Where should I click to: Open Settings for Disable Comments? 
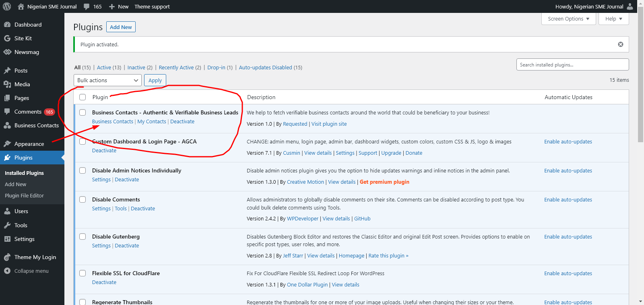click(x=101, y=209)
